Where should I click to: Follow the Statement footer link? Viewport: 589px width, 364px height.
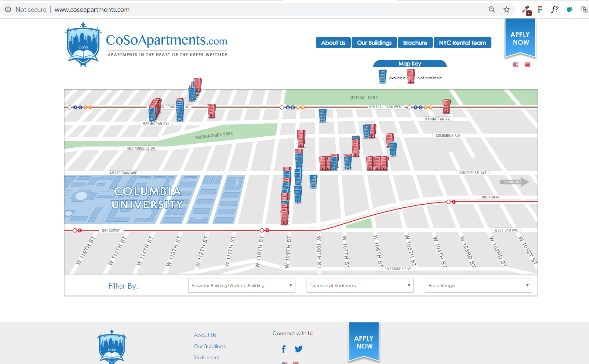point(207,357)
